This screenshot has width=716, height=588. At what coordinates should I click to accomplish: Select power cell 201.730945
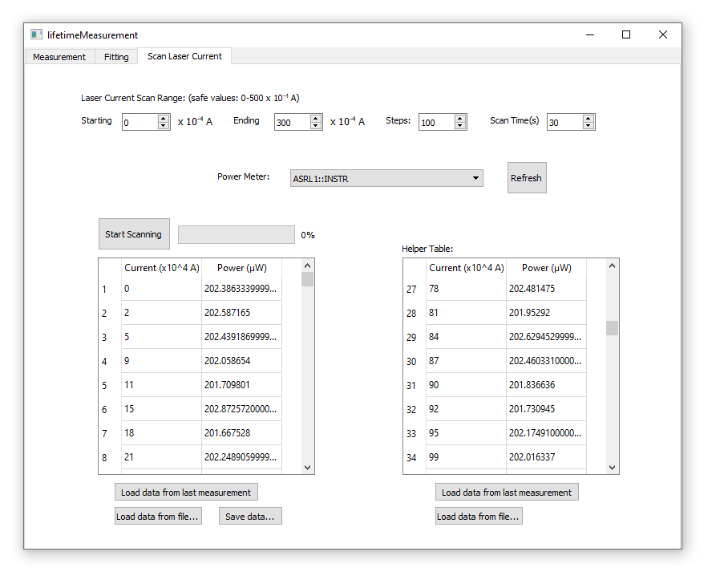(546, 409)
